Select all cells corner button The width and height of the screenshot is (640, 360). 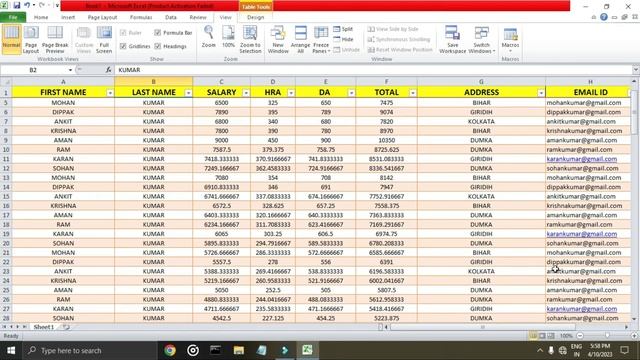tap(6, 82)
